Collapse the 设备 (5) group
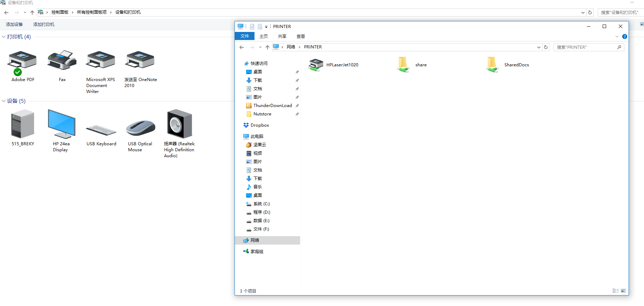 (4, 101)
